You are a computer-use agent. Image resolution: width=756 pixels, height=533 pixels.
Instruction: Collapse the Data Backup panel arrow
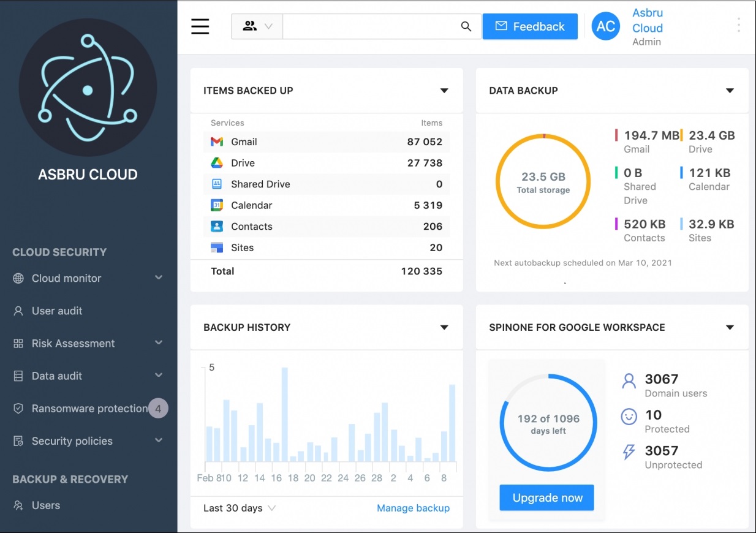pyautogui.click(x=730, y=91)
